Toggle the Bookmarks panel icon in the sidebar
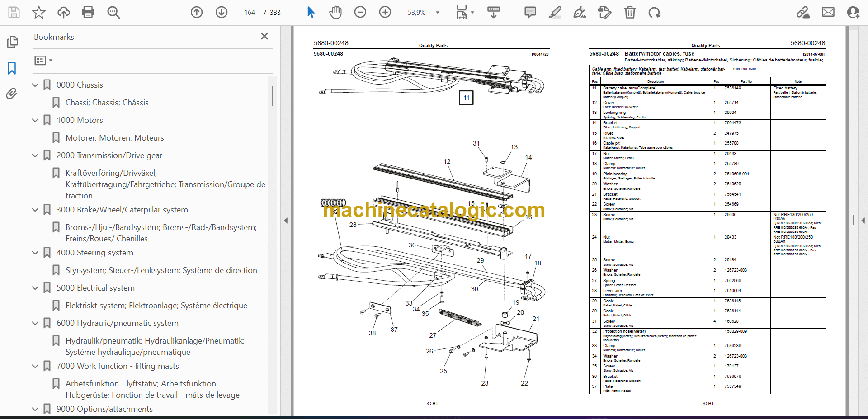This screenshot has height=419, width=868. tap(12, 68)
